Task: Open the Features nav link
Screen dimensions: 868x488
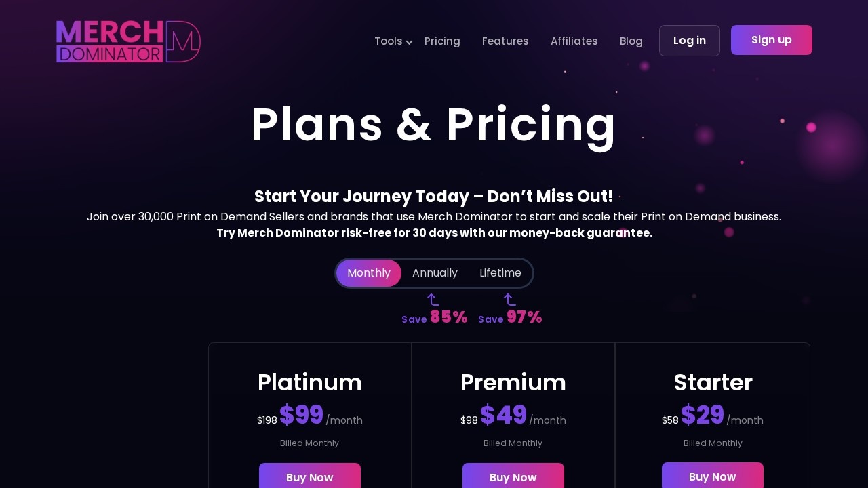Action: (505, 41)
